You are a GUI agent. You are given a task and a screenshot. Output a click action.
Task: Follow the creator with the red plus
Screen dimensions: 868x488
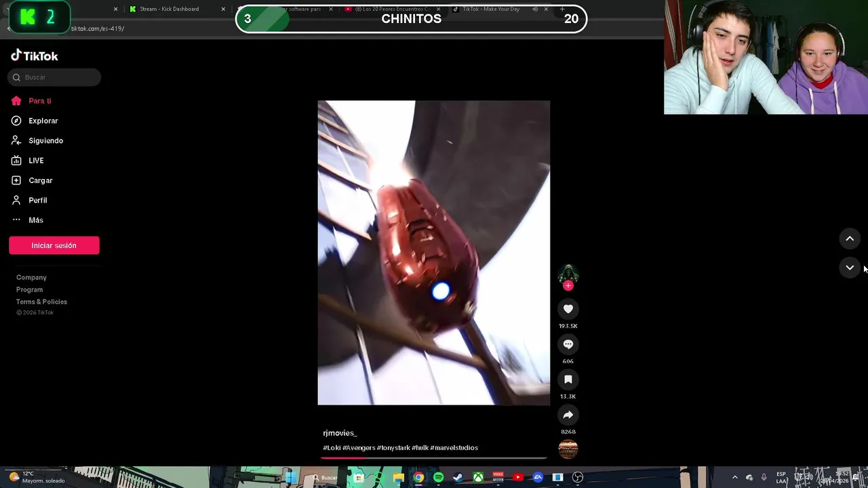pyautogui.click(x=568, y=285)
